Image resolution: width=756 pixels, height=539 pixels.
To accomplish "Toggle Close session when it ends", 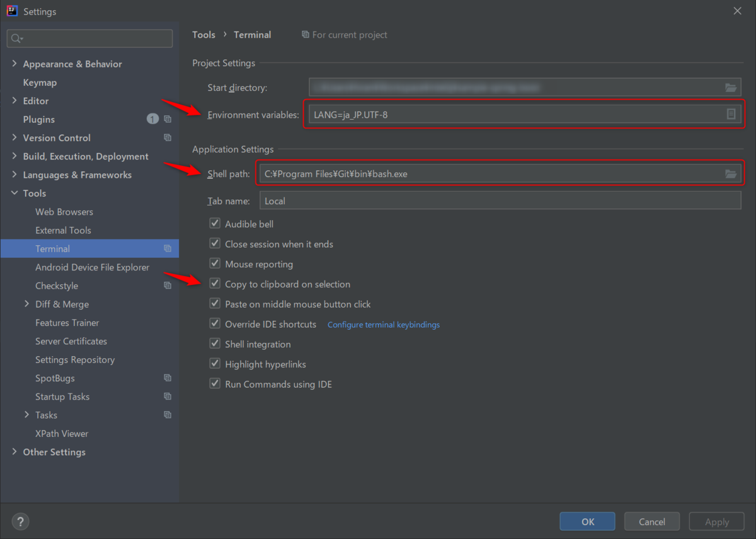I will tap(215, 243).
